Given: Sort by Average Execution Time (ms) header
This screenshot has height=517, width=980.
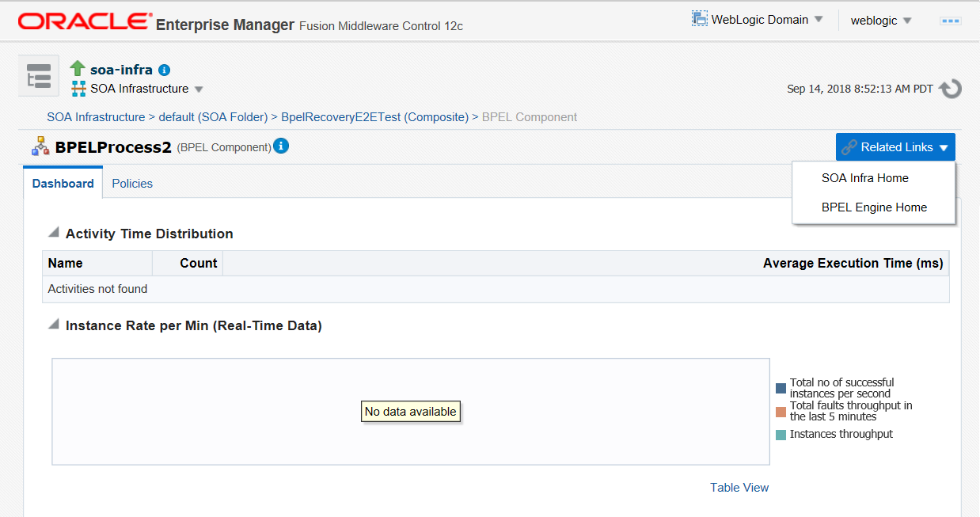Looking at the screenshot, I should tap(586, 264).
